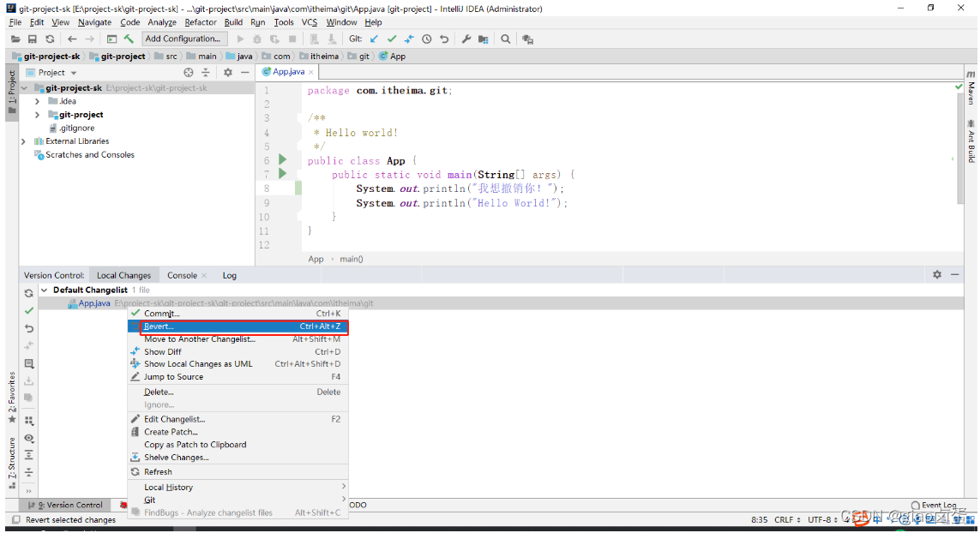Navigate forward with the right arrow icon

[x=90, y=39]
